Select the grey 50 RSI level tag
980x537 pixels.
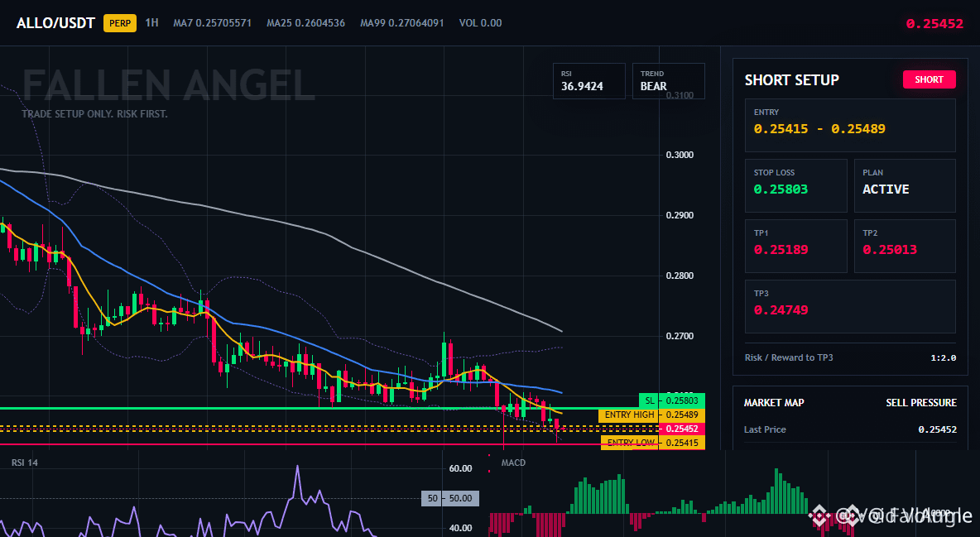450,498
